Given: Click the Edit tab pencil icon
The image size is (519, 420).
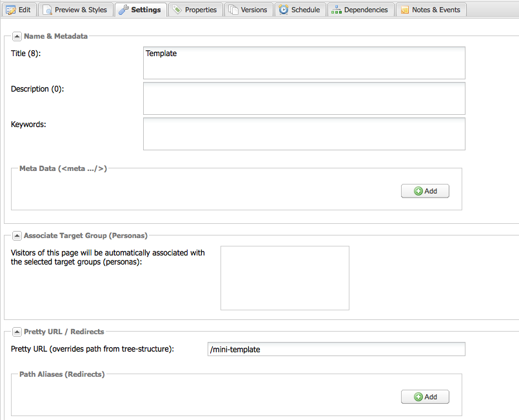Looking at the screenshot, I should point(11,10).
